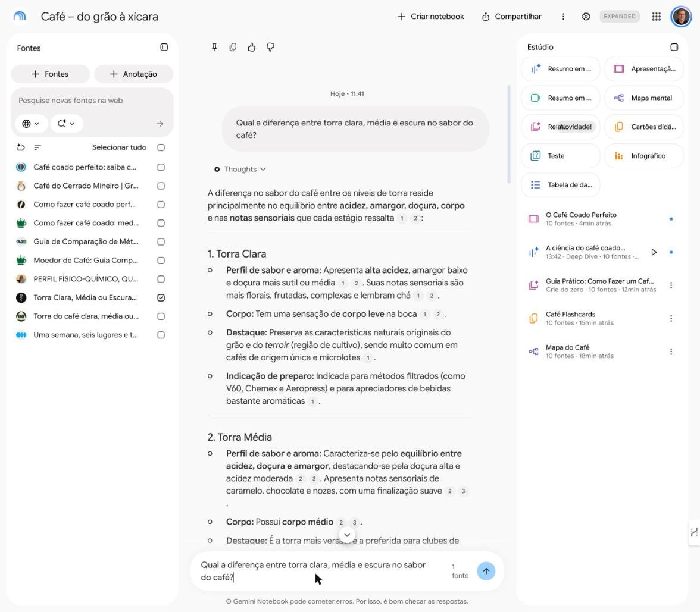Click the side feedback tab at right edge
Image resolution: width=700 pixels, height=612 pixels.
(694, 532)
